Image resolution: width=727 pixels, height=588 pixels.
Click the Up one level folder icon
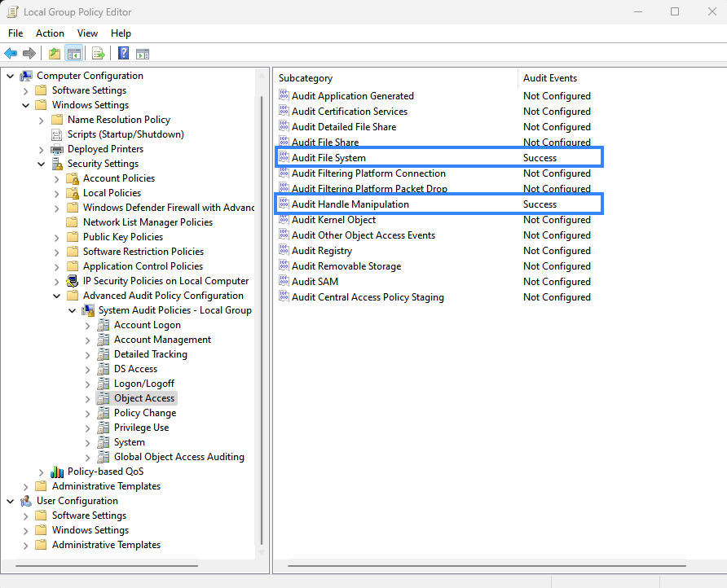[55, 53]
